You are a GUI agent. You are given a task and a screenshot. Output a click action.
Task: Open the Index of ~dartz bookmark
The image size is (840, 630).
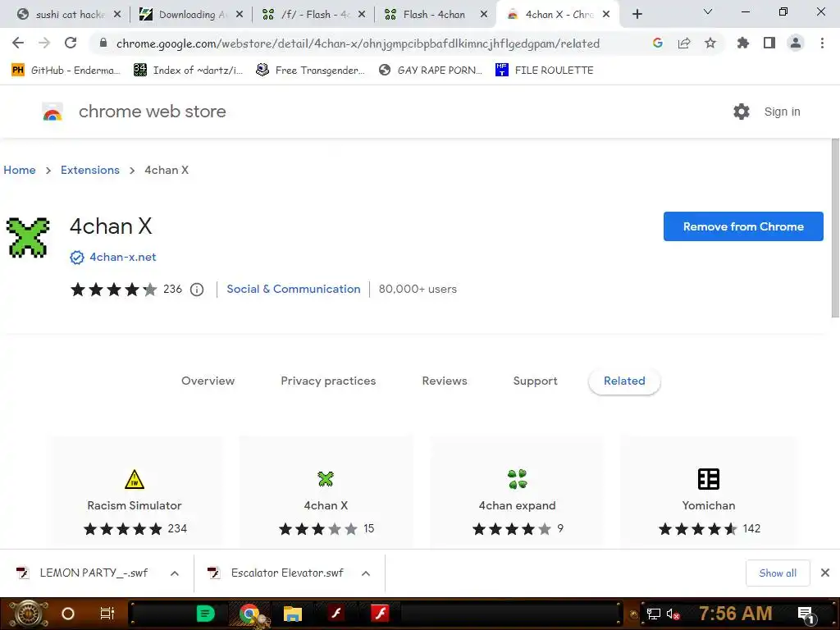click(188, 71)
